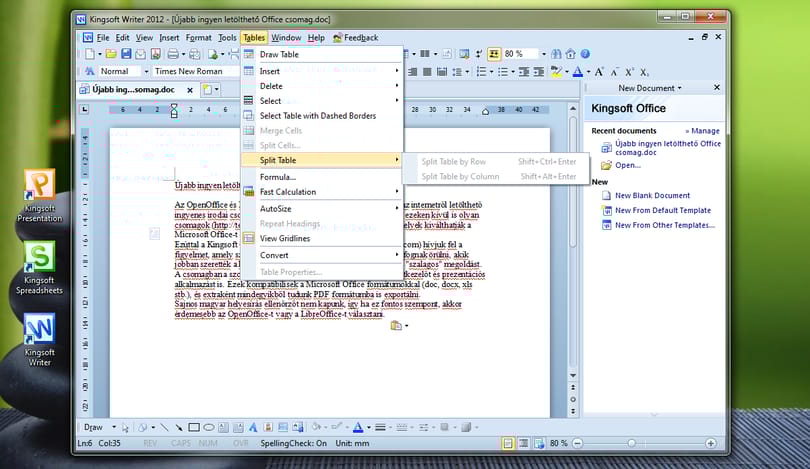Open New From Other Templates... link
Image resolution: width=810 pixels, height=469 pixels.
pyautogui.click(x=665, y=225)
